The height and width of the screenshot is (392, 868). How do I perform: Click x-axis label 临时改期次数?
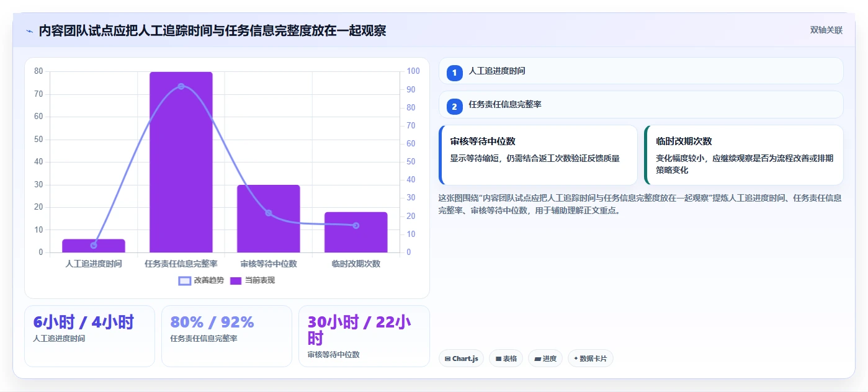[356, 264]
